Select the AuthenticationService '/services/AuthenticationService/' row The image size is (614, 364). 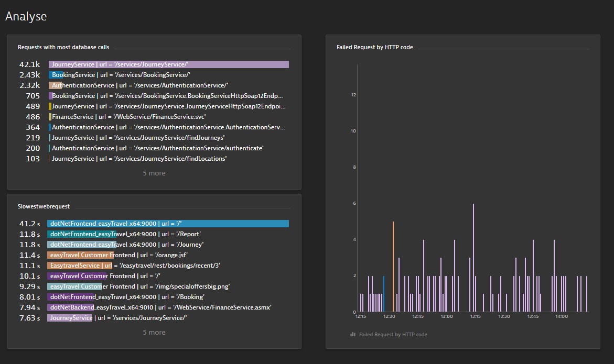(x=154, y=85)
